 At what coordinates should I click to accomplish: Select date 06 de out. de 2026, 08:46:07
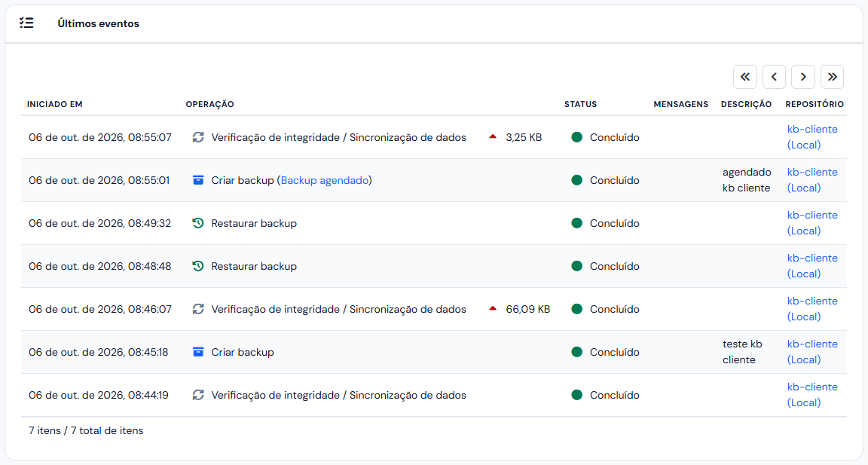coord(100,309)
